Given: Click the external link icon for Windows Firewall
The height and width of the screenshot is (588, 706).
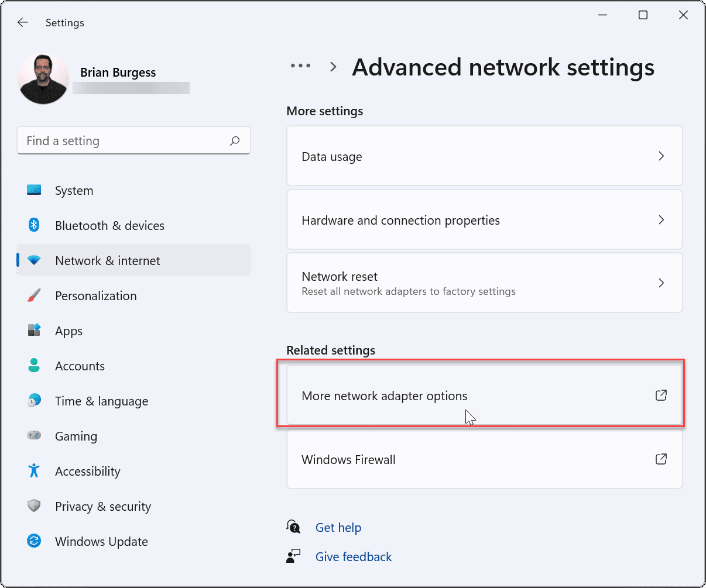Looking at the screenshot, I should click(661, 459).
